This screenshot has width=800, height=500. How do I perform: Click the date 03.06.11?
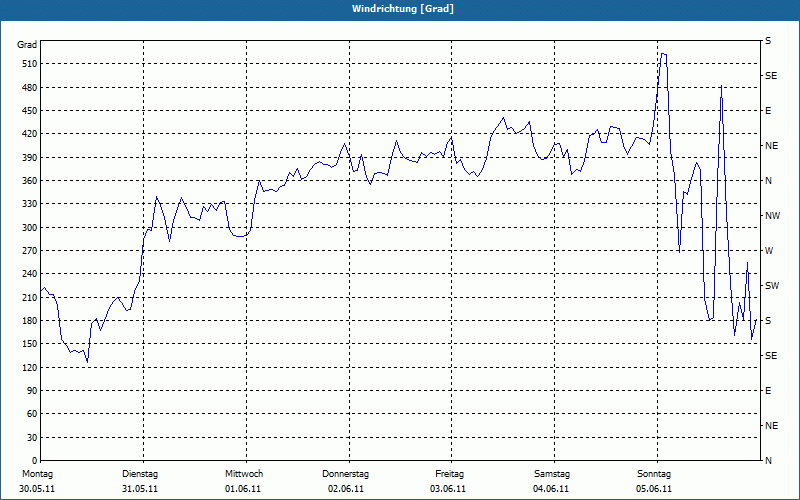click(x=448, y=489)
